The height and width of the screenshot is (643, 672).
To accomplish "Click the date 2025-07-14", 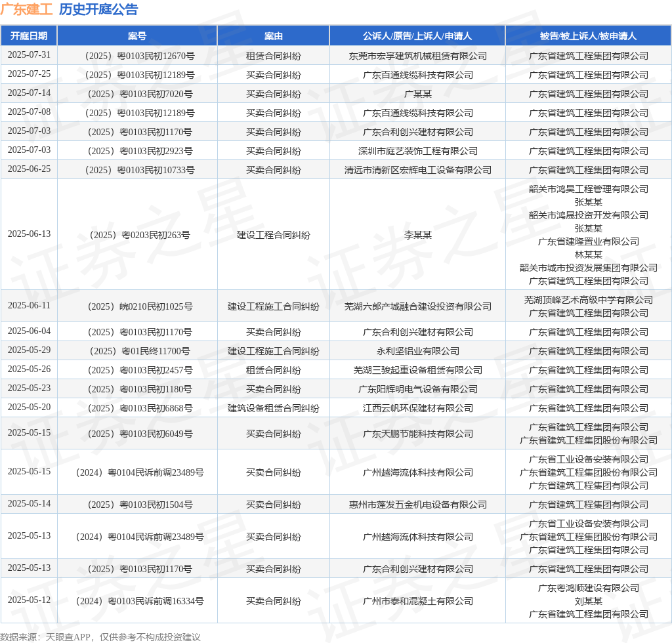I will [29, 93].
